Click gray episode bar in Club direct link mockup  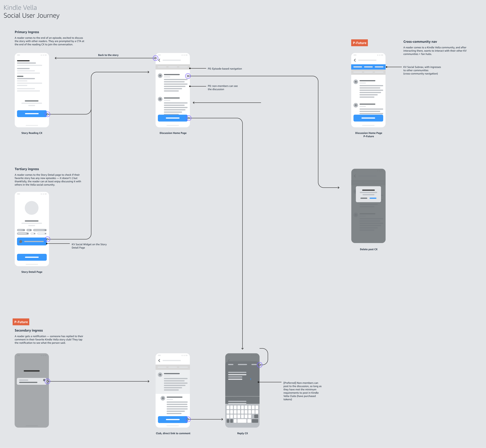pyautogui.click(x=173, y=367)
